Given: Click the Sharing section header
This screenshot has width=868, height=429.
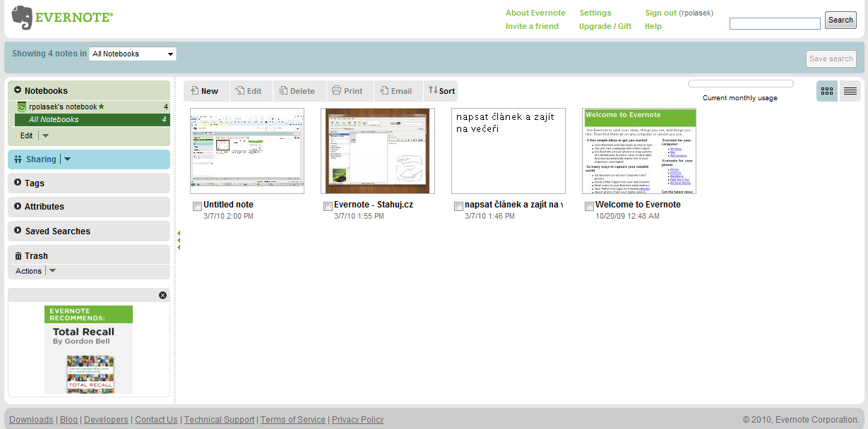Looking at the screenshot, I should [89, 159].
